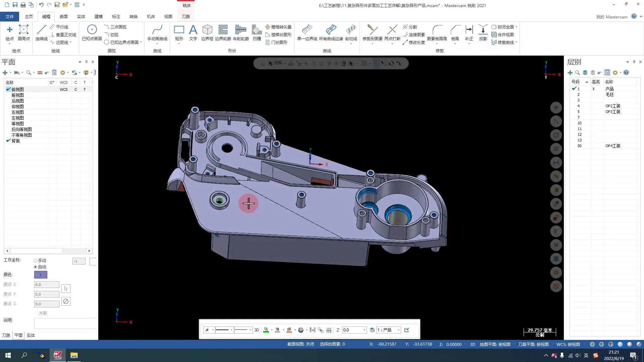The image size is (644, 362).
Task: Switch to the 实体 tab at panel bottom
Action: pos(31,335)
